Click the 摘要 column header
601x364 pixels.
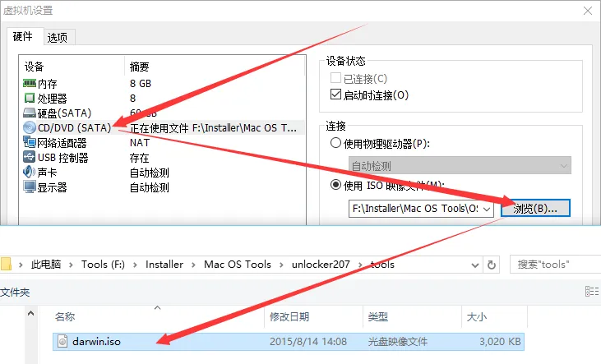139,67
